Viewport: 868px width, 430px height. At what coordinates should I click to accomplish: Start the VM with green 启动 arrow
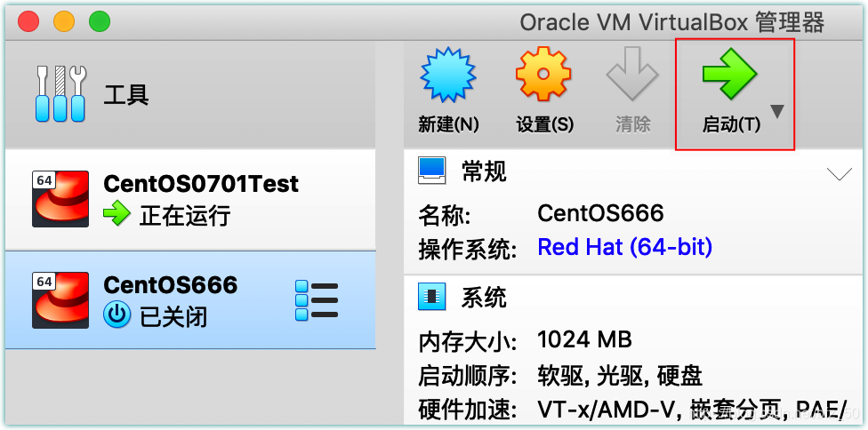729,74
